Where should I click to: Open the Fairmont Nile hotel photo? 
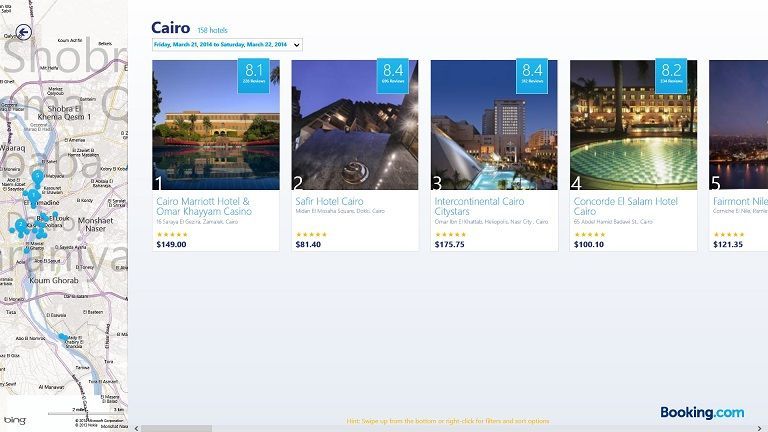pyautogui.click(x=739, y=125)
